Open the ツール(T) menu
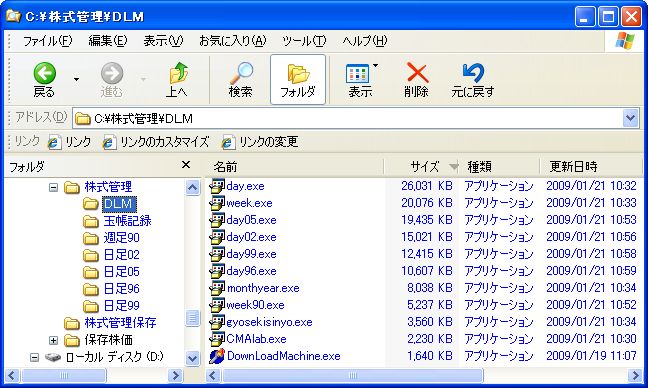Image resolution: width=648 pixels, height=388 pixels. tap(304, 40)
